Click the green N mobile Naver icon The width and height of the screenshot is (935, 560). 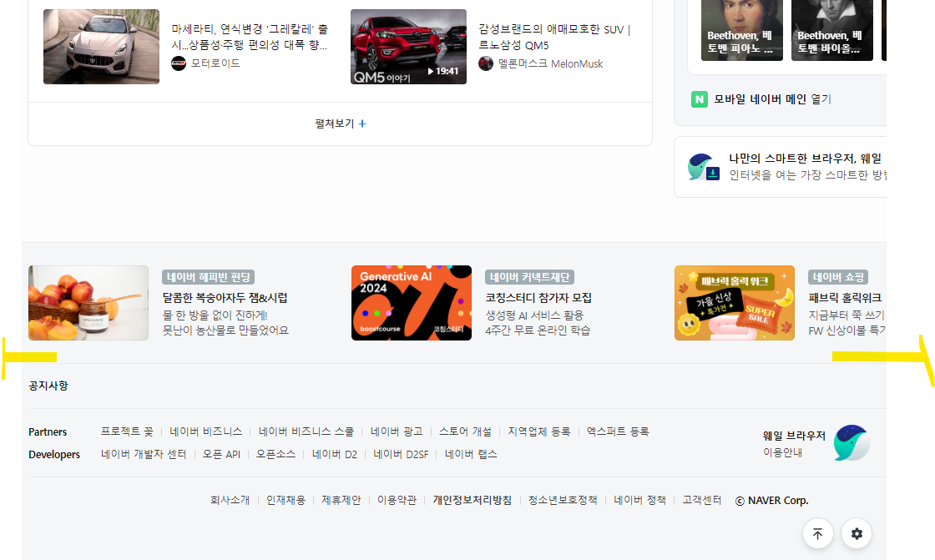[x=699, y=99]
